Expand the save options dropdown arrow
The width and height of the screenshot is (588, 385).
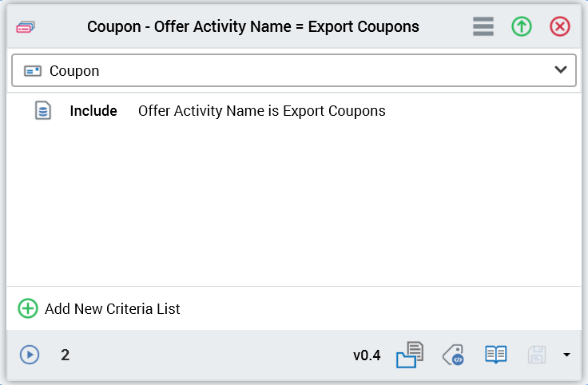(566, 355)
